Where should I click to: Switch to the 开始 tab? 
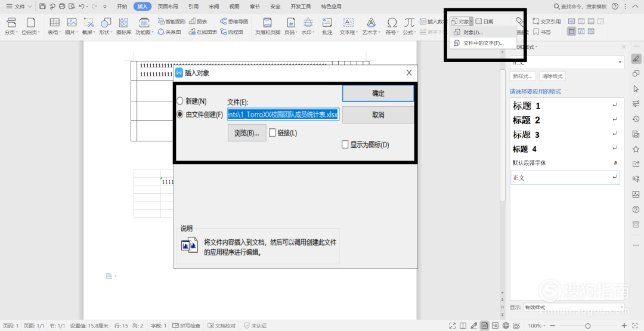tap(122, 7)
